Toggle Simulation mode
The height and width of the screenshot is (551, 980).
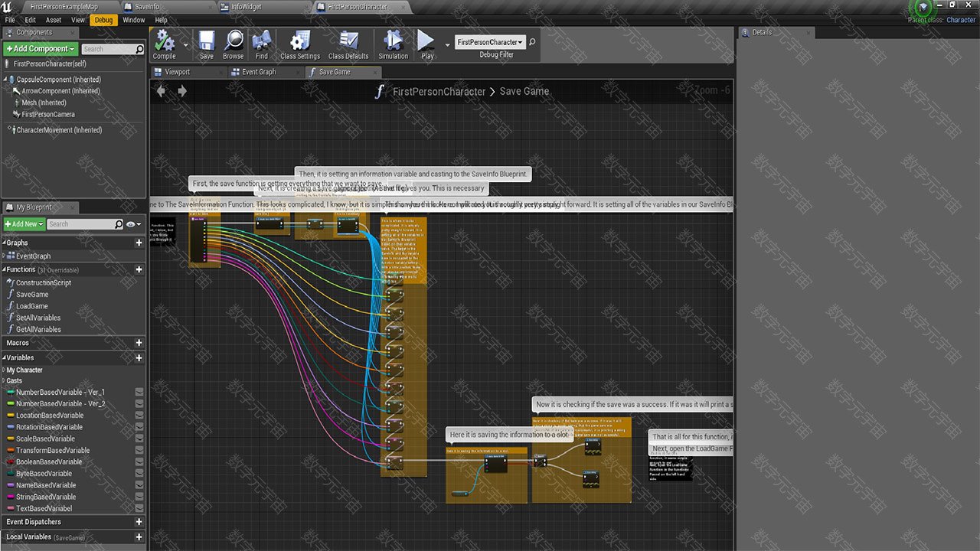393,44
